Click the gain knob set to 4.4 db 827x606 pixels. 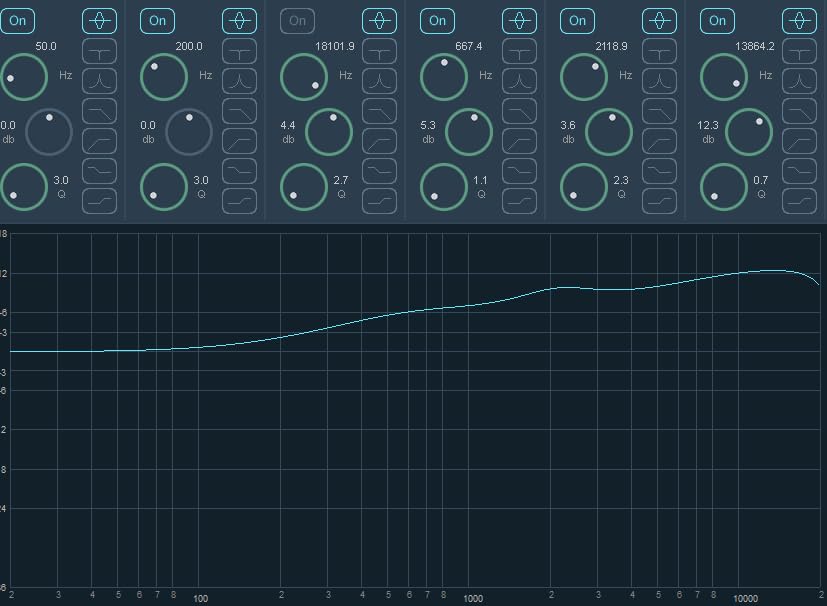coord(329,132)
